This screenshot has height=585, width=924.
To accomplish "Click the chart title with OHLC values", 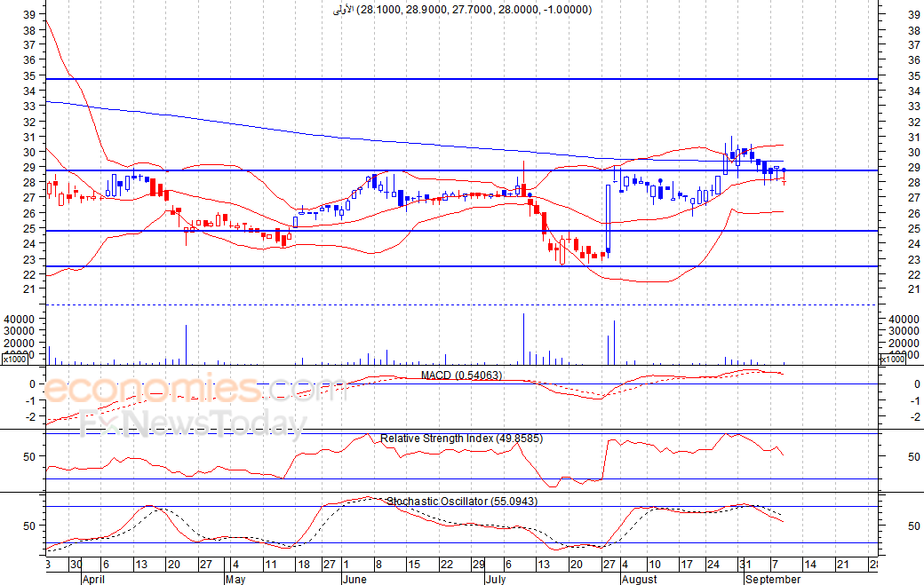I will (x=463, y=10).
